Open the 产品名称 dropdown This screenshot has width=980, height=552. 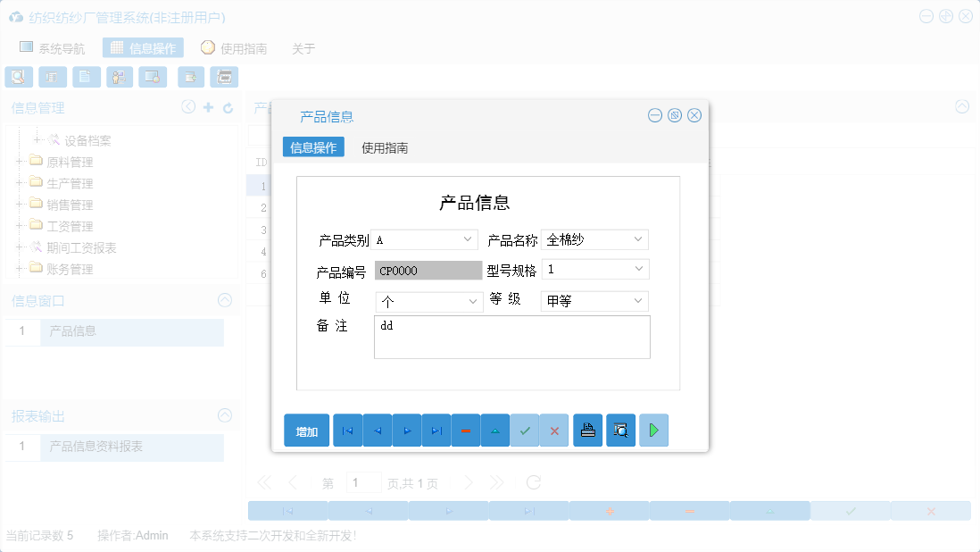click(637, 238)
